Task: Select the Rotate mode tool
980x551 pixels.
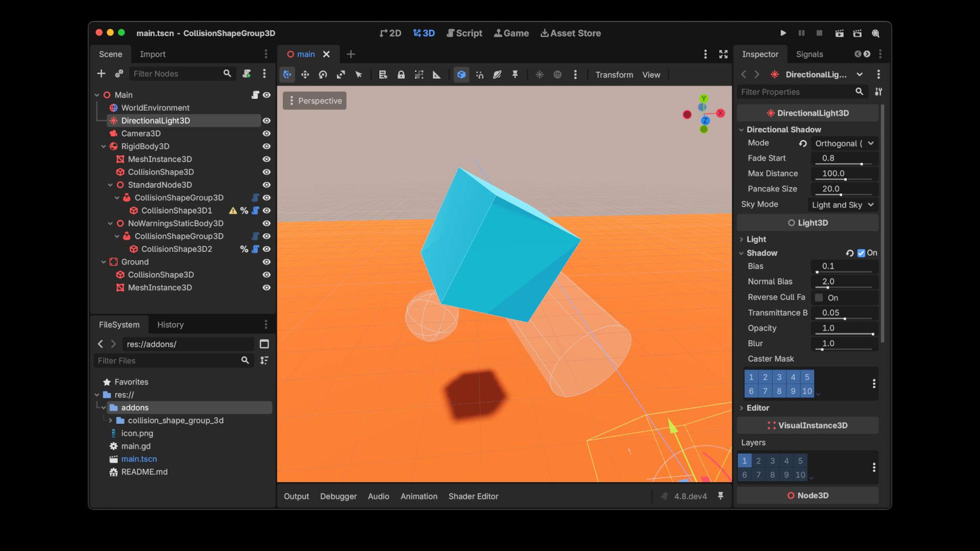Action: (323, 74)
